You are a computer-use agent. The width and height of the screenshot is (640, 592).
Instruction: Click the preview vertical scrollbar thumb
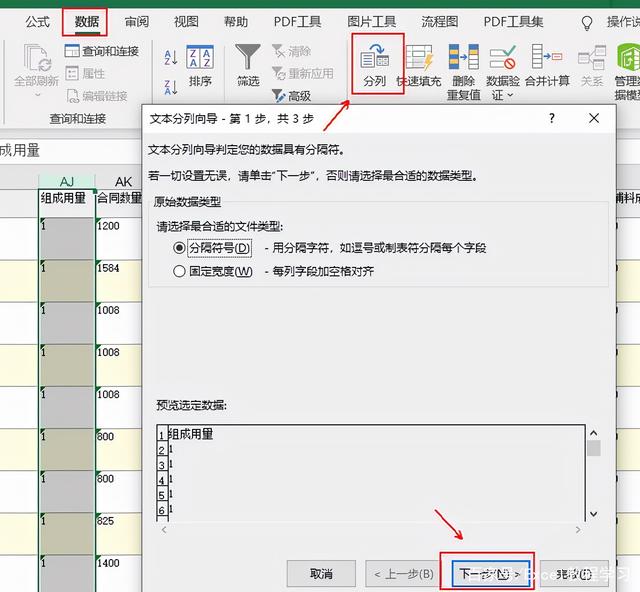(x=593, y=448)
